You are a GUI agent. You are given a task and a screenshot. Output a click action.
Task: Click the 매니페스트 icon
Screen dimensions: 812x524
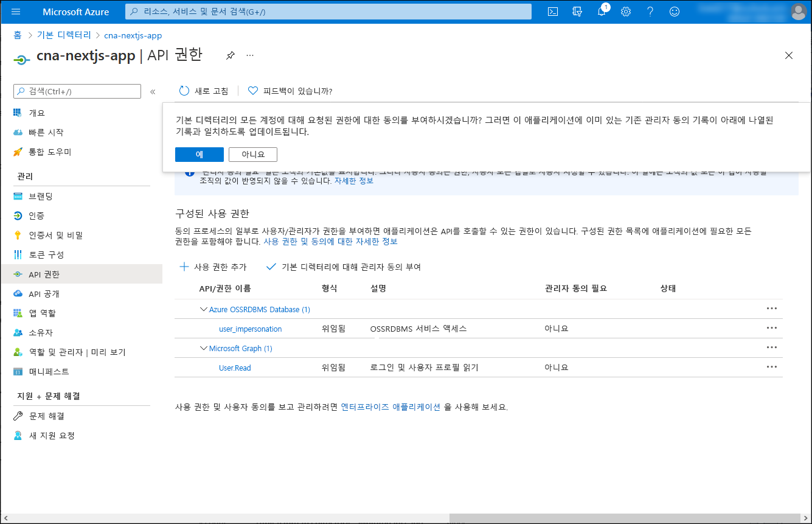click(x=18, y=371)
